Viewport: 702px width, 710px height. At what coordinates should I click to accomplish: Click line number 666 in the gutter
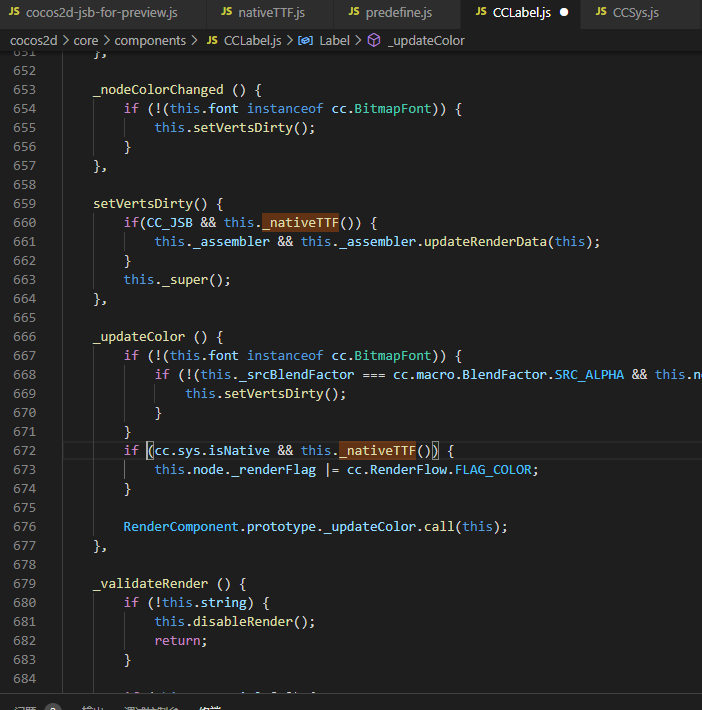point(24,337)
